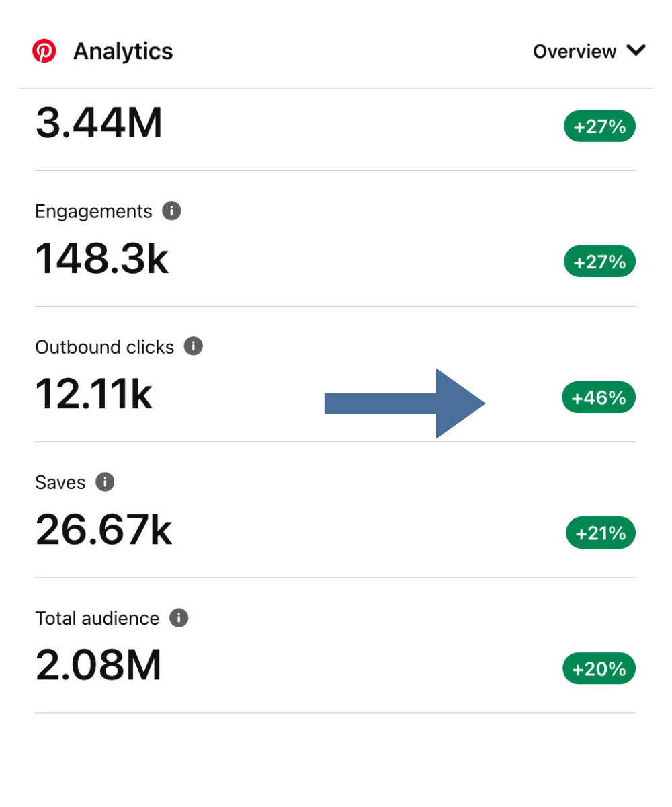This screenshot has width=672, height=807.
Task: Click the Pinterest logo icon
Action: click(44, 51)
